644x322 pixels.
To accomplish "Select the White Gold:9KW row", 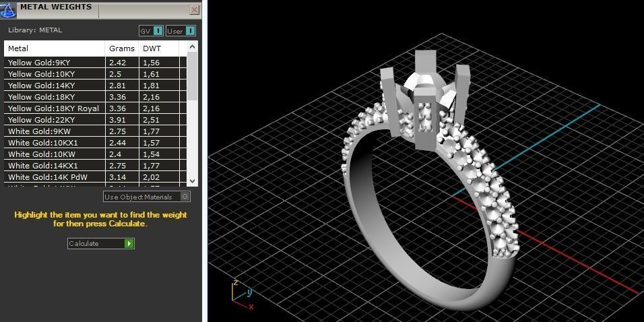I will tap(95, 131).
